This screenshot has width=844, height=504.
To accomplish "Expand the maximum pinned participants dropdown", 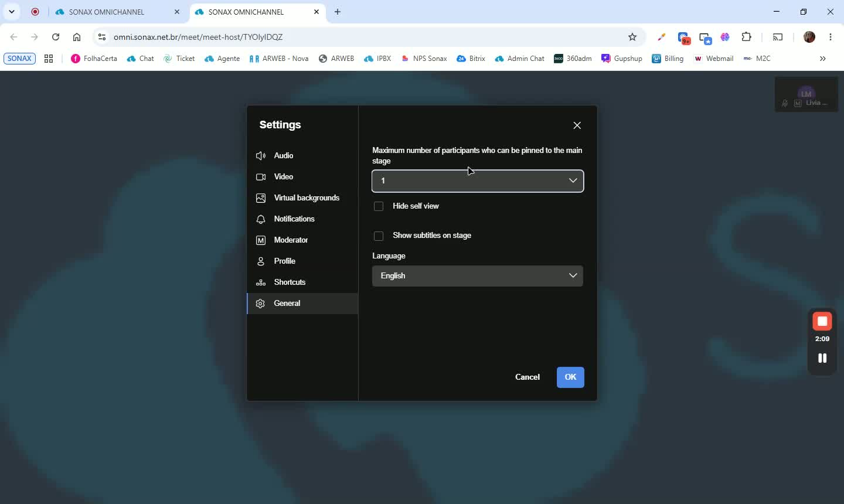I will point(478,181).
